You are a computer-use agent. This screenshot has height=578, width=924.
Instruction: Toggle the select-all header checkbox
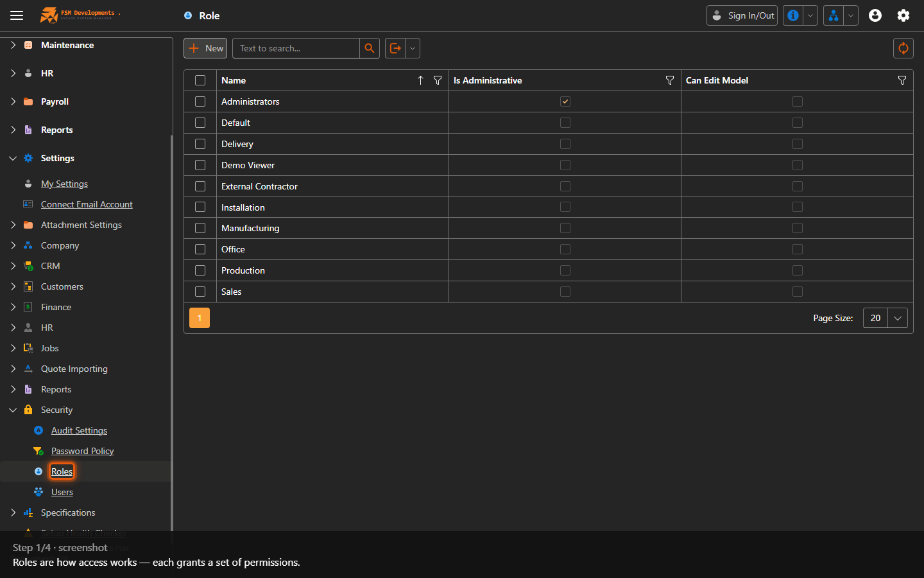(x=200, y=80)
